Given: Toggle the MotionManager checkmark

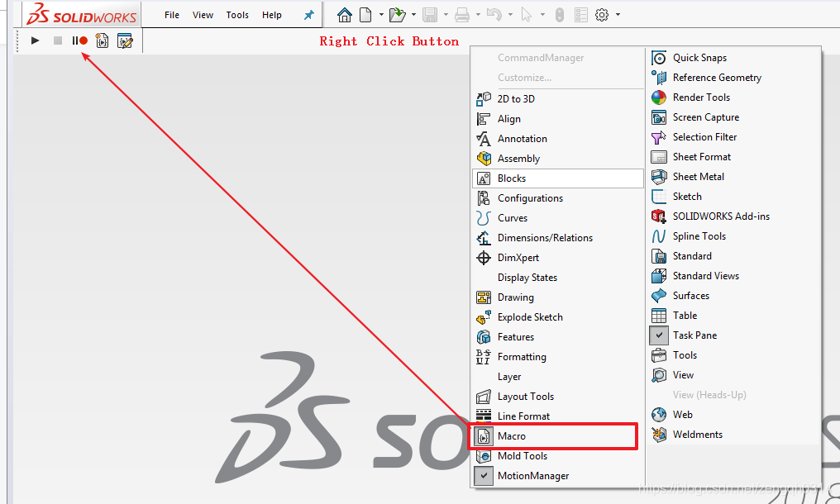Looking at the screenshot, I should click(484, 476).
